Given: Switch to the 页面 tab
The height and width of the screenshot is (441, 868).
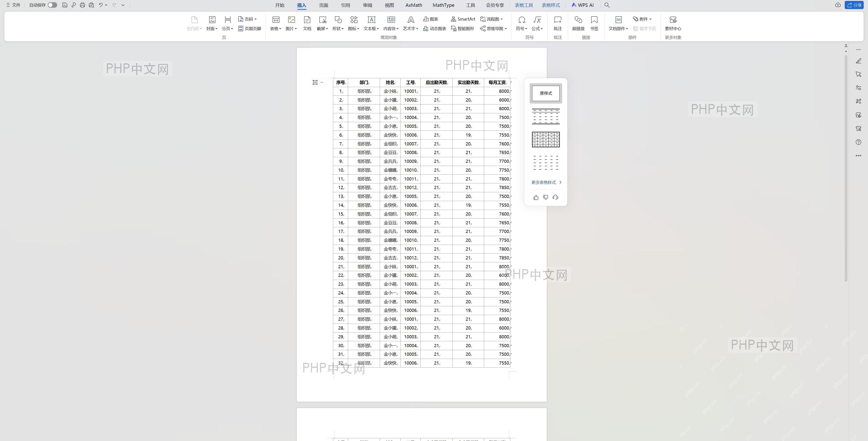Looking at the screenshot, I should click(x=323, y=5).
